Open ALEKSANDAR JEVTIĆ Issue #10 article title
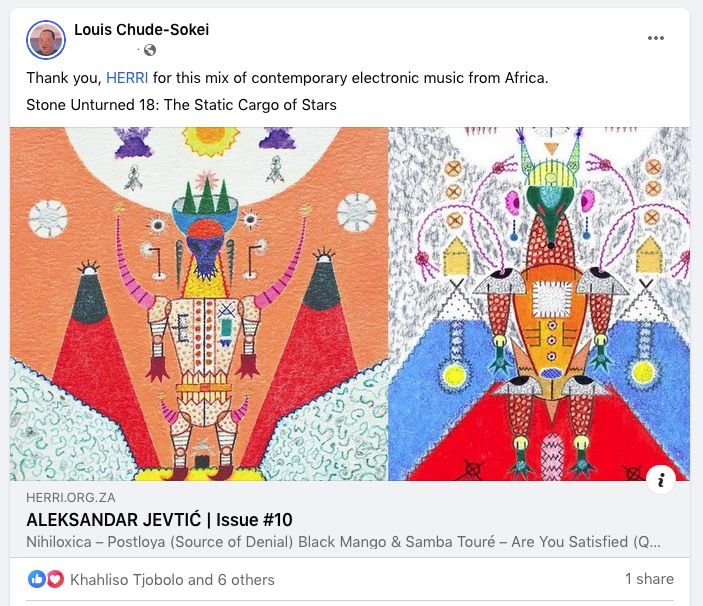 click(x=159, y=520)
